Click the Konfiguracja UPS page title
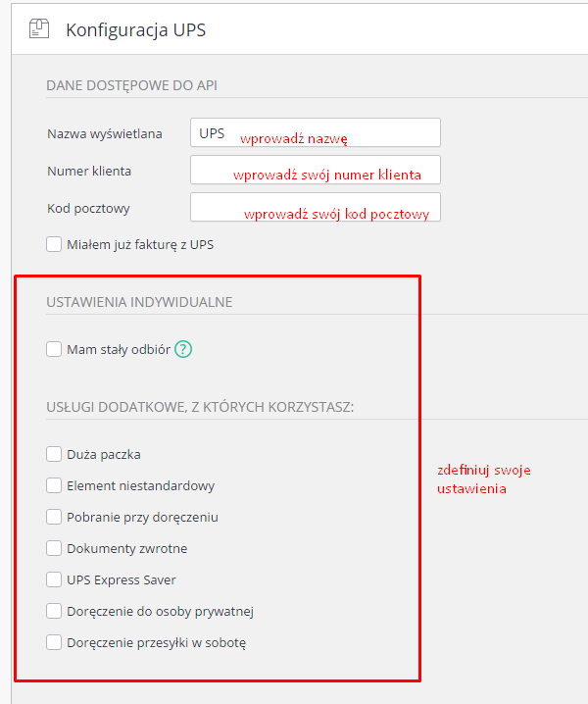 [x=135, y=29]
